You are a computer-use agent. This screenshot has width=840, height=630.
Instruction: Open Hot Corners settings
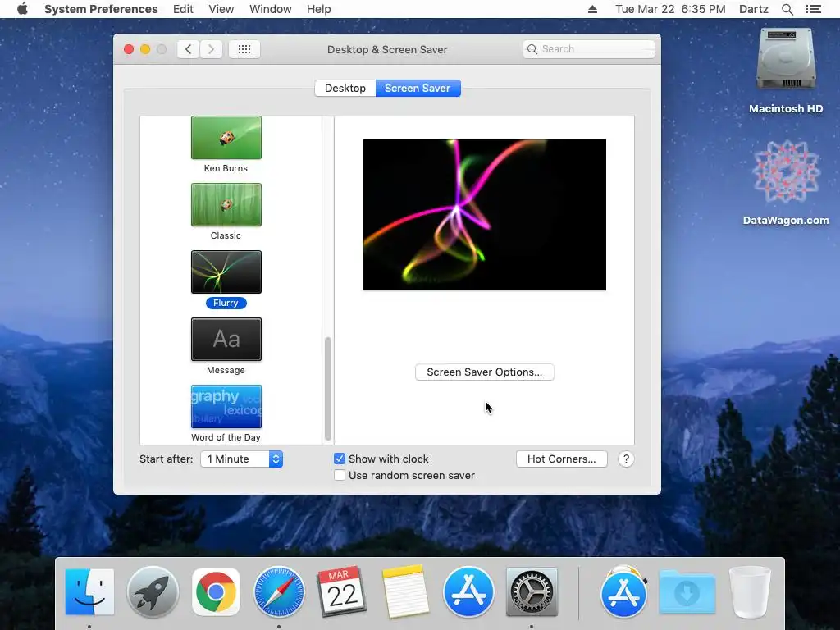click(561, 459)
